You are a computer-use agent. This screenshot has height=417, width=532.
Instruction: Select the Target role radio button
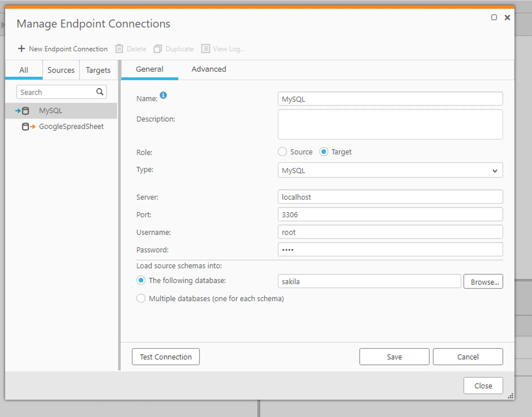pos(323,152)
